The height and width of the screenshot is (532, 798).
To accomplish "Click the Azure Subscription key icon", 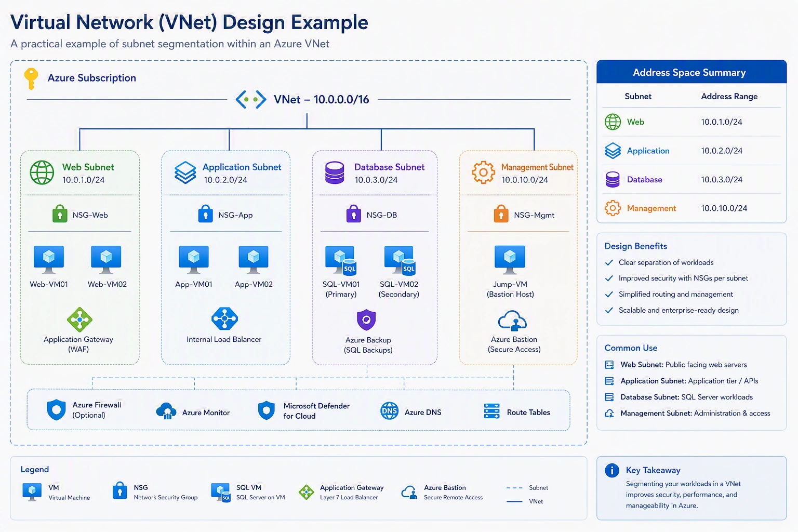I will [x=31, y=78].
